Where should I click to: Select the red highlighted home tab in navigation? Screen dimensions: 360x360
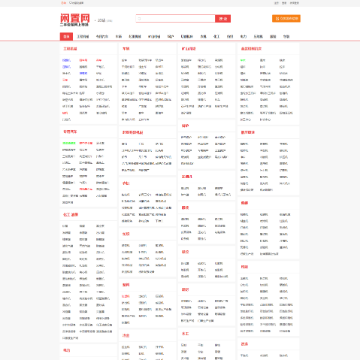[66, 37]
